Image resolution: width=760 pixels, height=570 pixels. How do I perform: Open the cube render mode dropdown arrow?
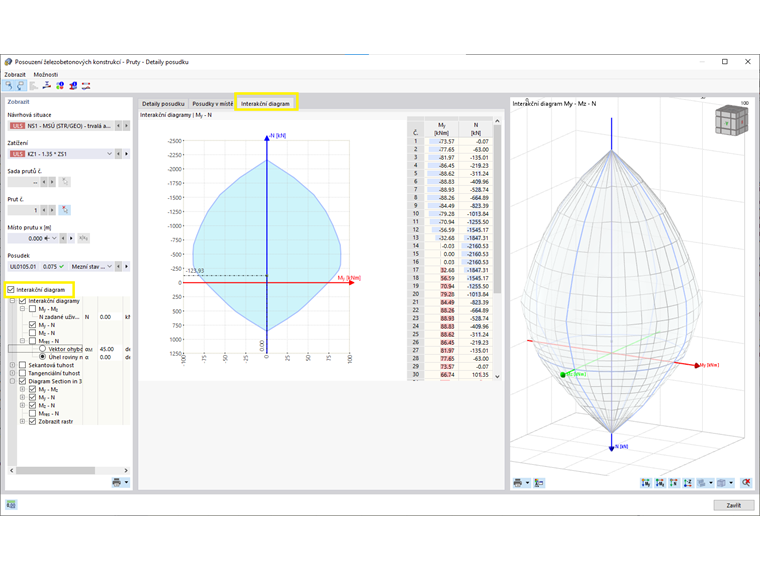[731, 483]
